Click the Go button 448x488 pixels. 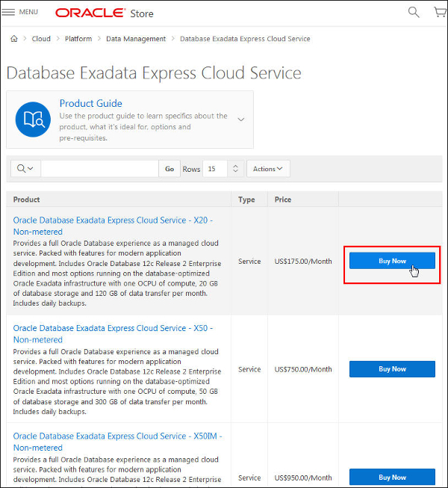pyautogui.click(x=169, y=169)
